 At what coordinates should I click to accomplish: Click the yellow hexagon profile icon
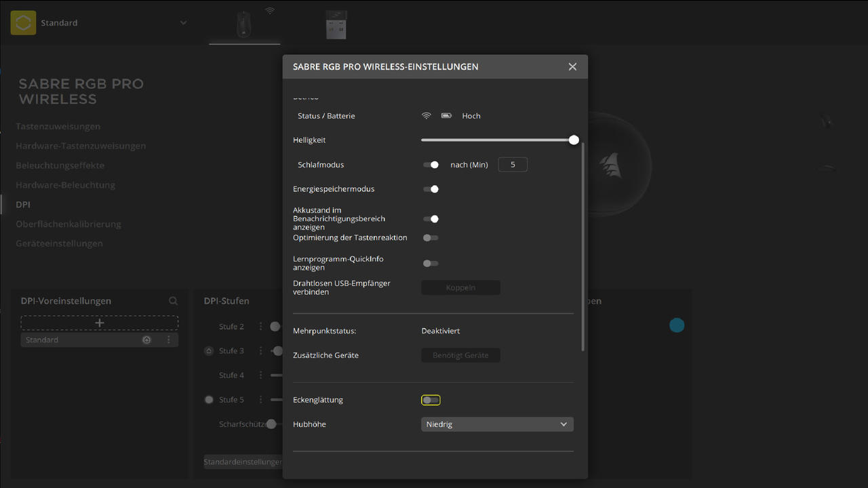(23, 23)
